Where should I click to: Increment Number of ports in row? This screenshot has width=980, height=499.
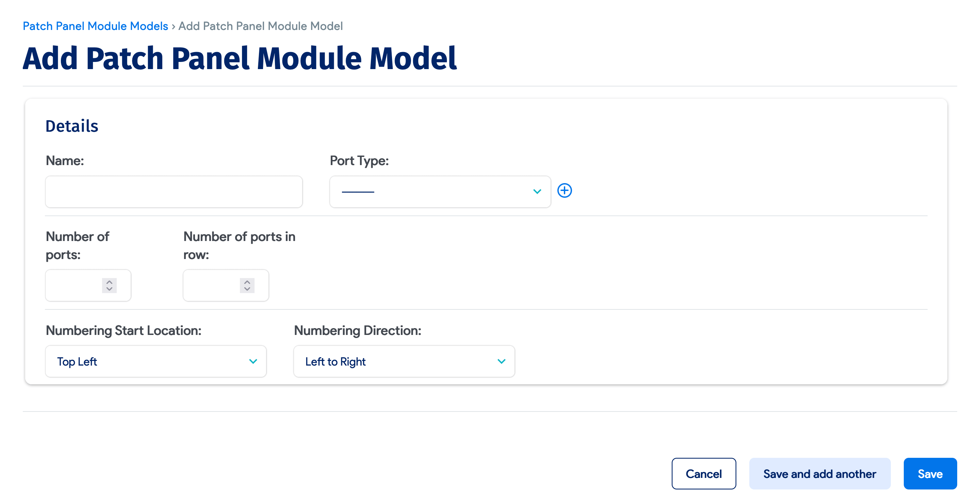[247, 282]
